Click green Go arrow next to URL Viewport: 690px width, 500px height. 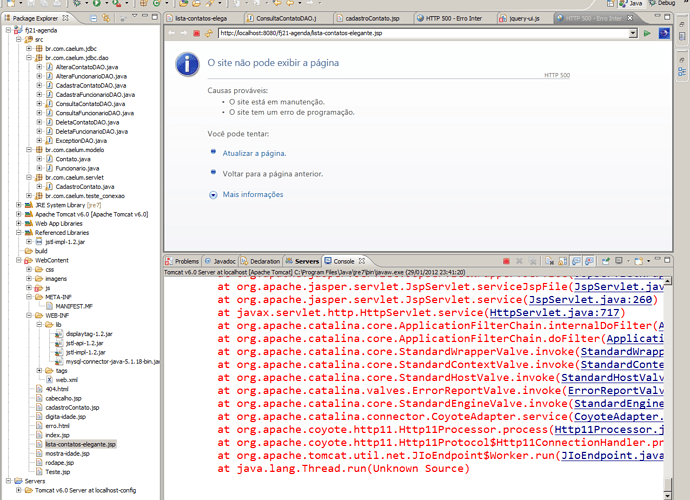click(x=647, y=33)
